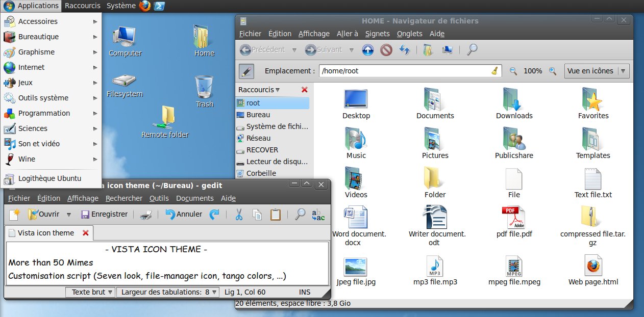
Task: Select RECOVER in the sidebar
Action: (x=273, y=150)
